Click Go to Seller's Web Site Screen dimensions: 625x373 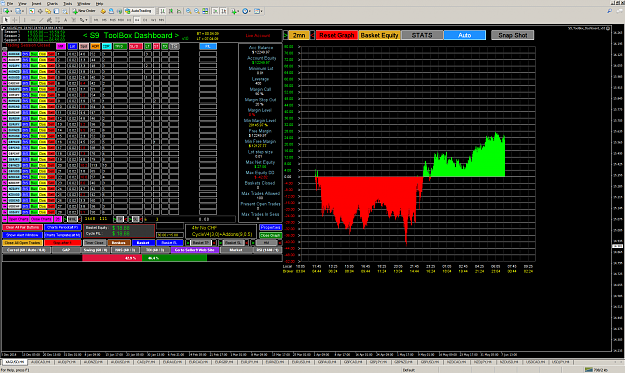pos(195,250)
